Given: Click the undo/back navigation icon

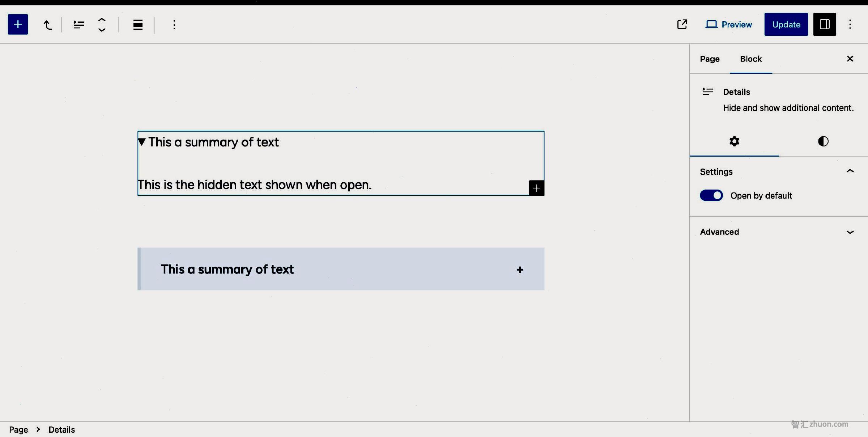Looking at the screenshot, I should [47, 24].
